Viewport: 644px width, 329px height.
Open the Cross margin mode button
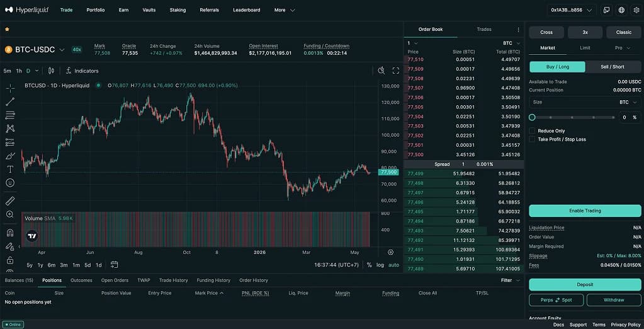546,32
